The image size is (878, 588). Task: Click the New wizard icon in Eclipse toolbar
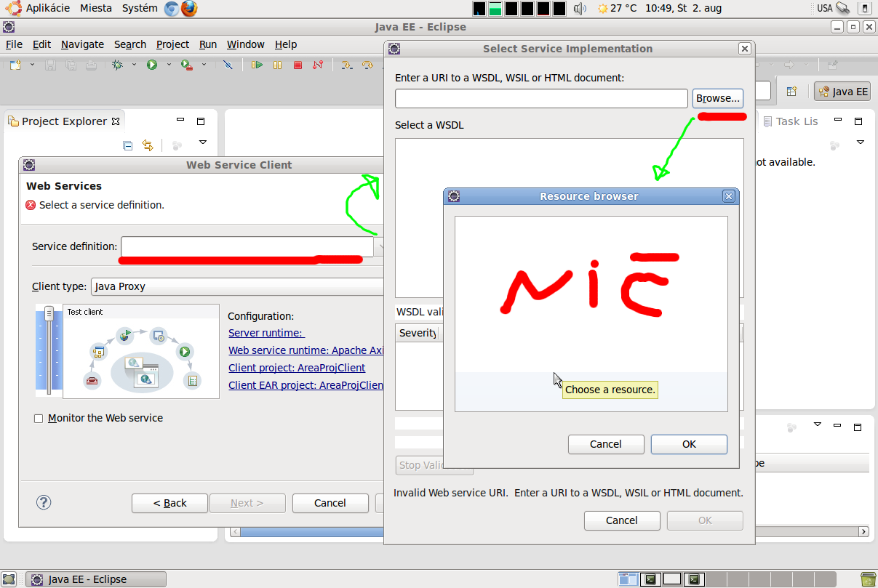pyautogui.click(x=16, y=65)
